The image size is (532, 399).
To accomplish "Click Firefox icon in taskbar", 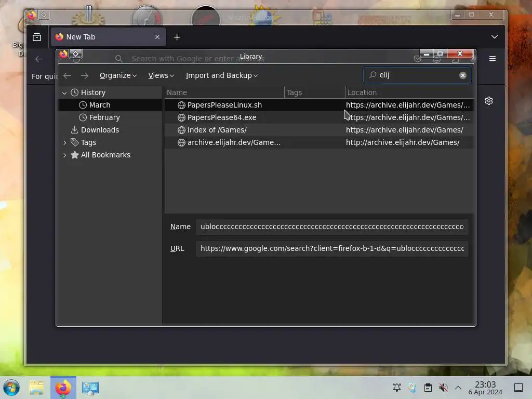I will (x=63, y=388).
